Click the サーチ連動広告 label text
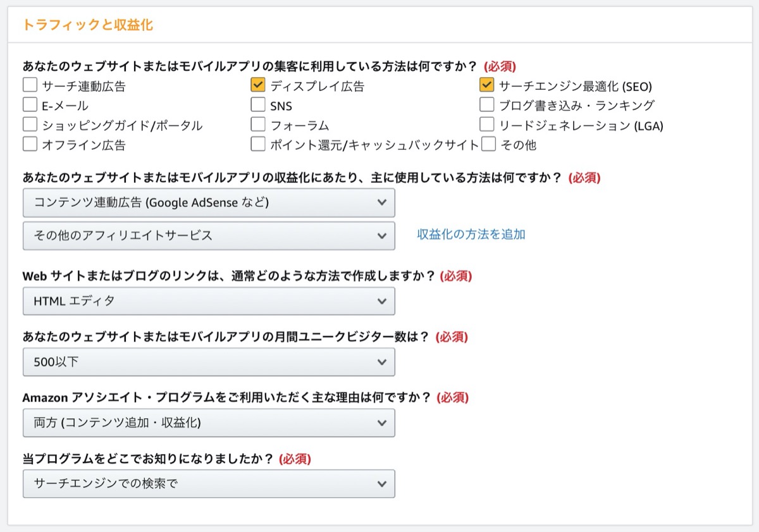 [84, 86]
